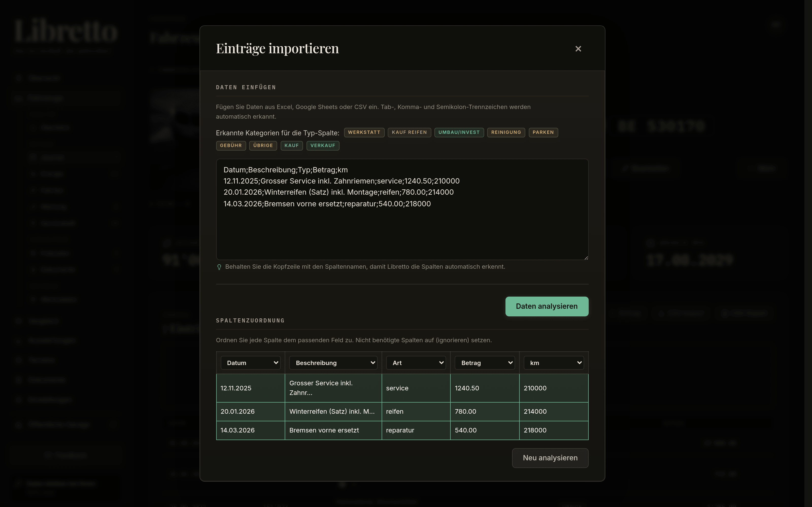
Task: Click the REINIGUNG category tag
Action: tap(506, 132)
